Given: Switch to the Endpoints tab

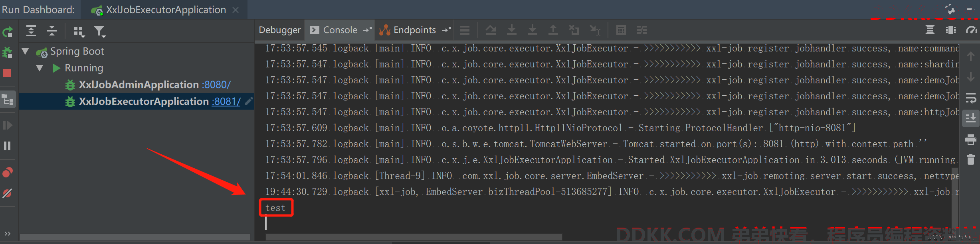Looking at the screenshot, I should point(415,30).
